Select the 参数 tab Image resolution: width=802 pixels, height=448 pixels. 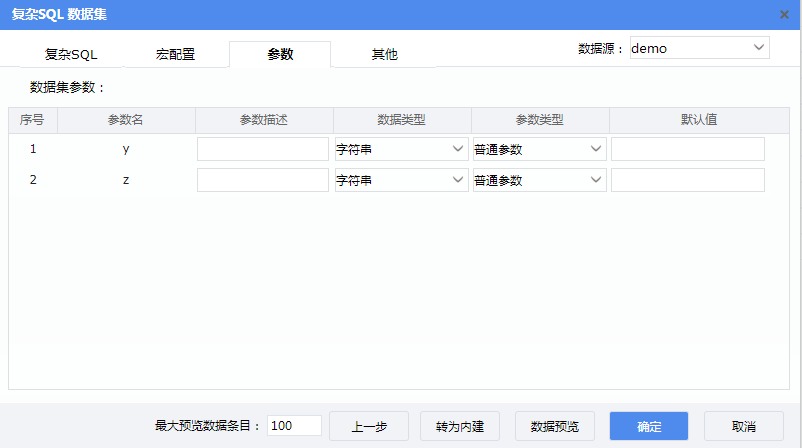(x=280, y=55)
